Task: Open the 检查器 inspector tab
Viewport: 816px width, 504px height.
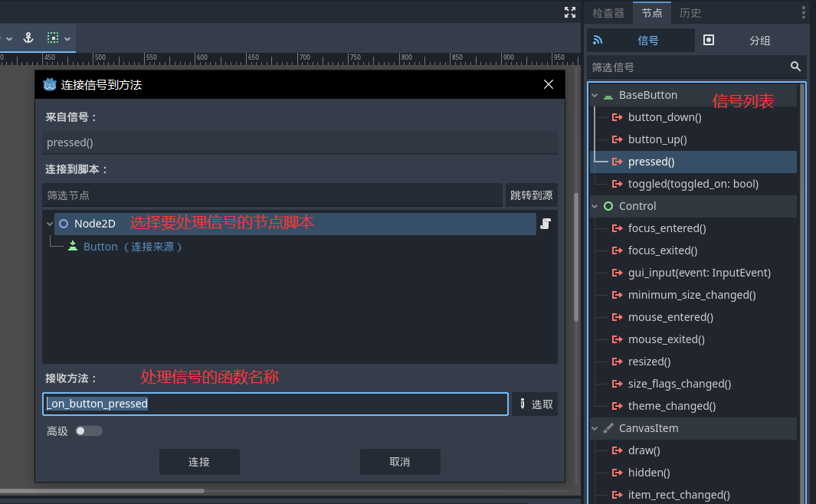Action: (608, 13)
